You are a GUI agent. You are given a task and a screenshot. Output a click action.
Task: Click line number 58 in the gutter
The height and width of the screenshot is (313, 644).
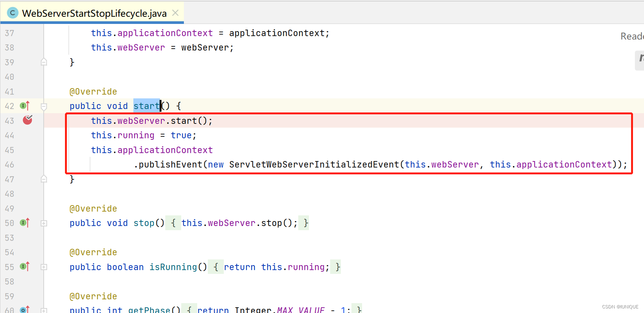click(x=9, y=281)
